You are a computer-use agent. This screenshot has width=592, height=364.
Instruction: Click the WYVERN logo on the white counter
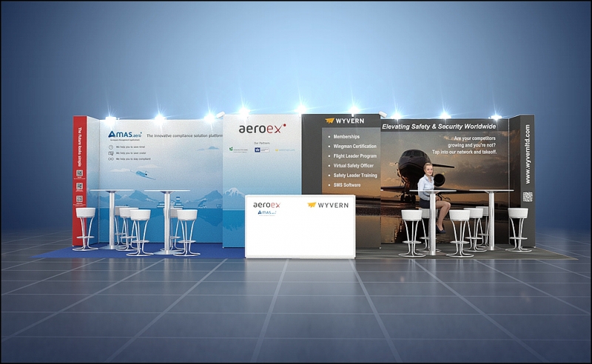coord(328,205)
